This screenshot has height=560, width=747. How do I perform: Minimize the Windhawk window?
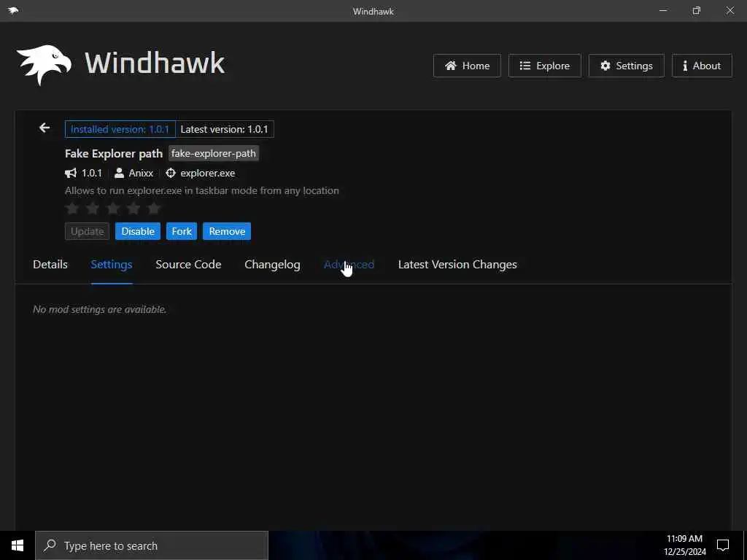pyautogui.click(x=662, y=10)
